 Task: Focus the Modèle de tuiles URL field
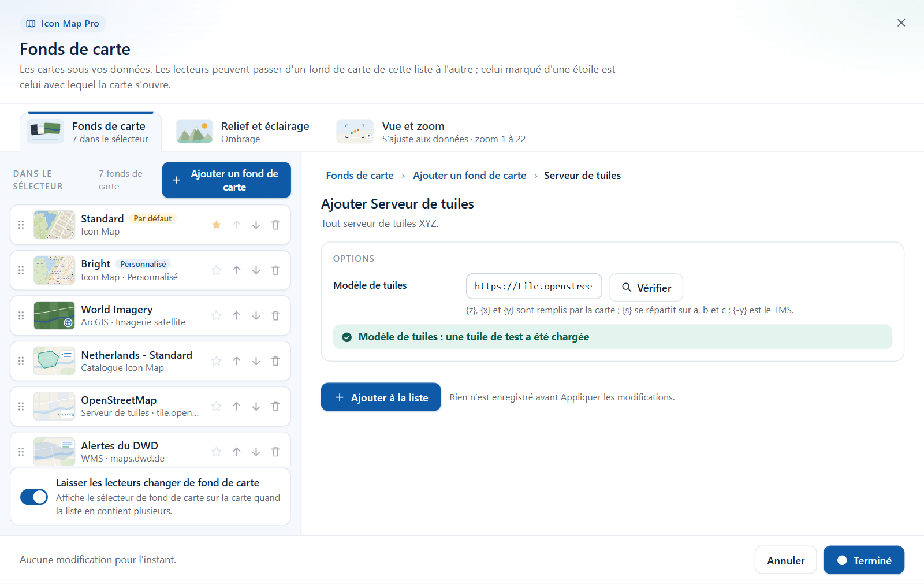(534, 287)
